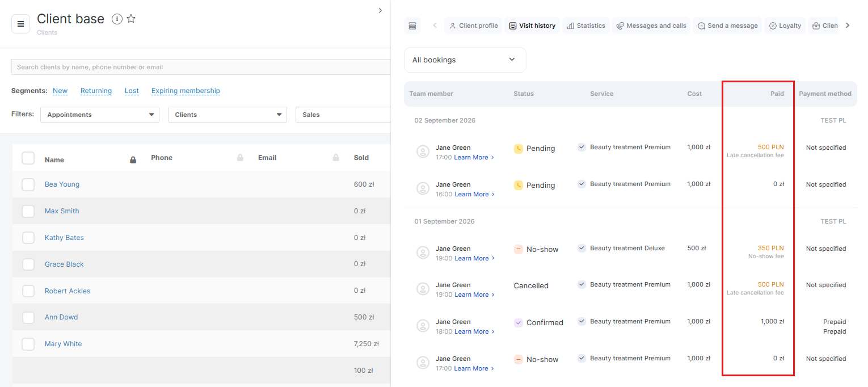Click the No-show icon on the 17:00 booking of 01 September
Screen dimensions: 868x387
point(519,360)
